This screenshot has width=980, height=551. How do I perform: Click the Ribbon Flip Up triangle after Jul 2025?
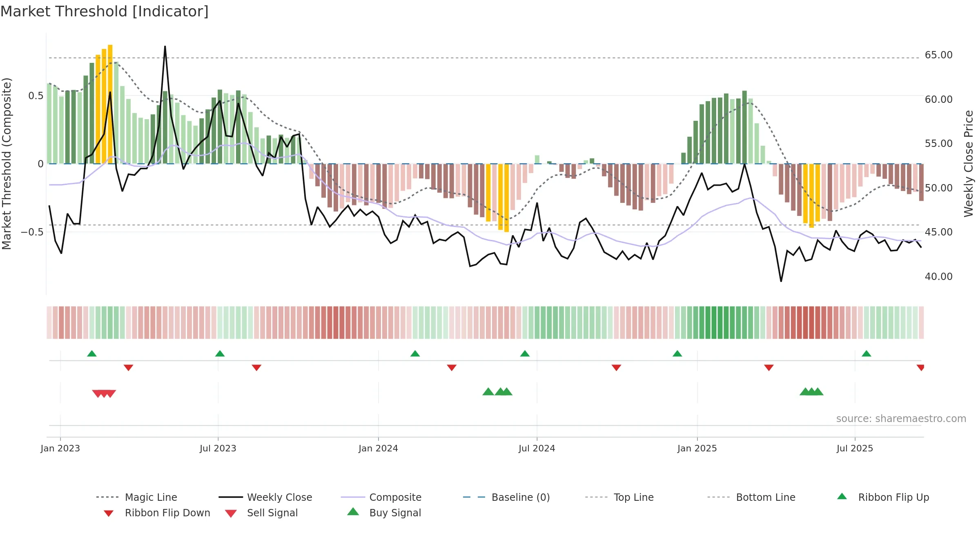point(866,353)
